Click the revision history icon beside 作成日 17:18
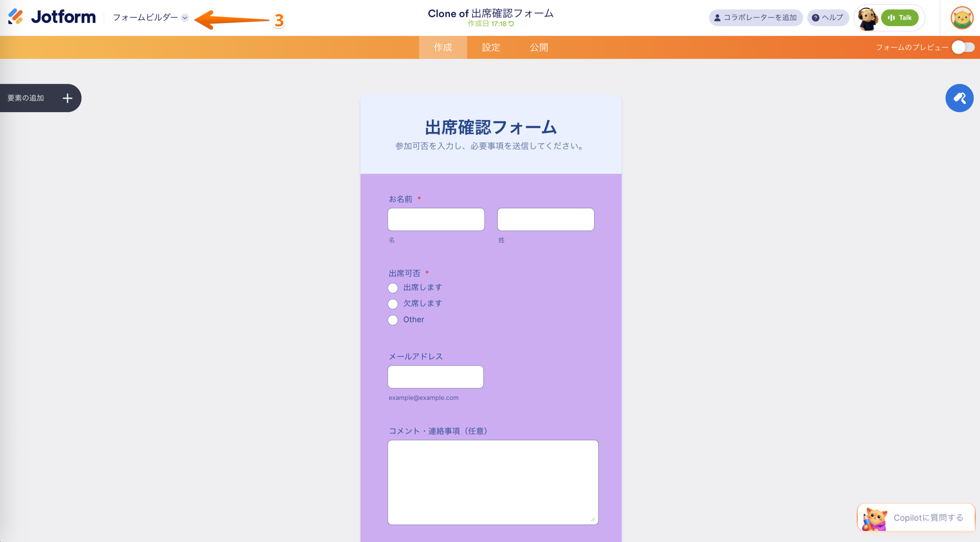This screenshot has height=542, width=980. click(x=511, y=24)
